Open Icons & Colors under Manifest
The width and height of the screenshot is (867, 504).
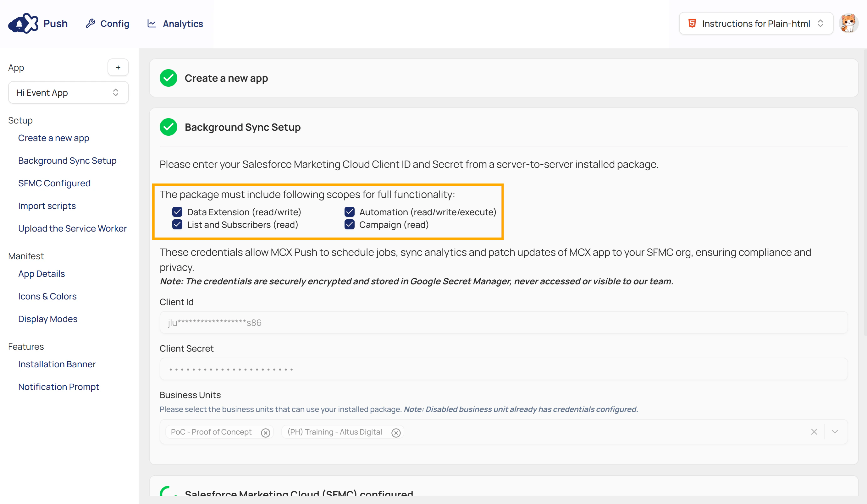pyautogui.click(x=47, y=296)
